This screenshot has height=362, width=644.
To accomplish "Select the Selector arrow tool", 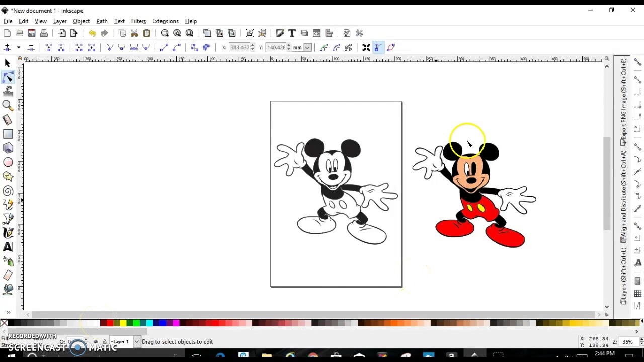I will (x=8, y=63).
